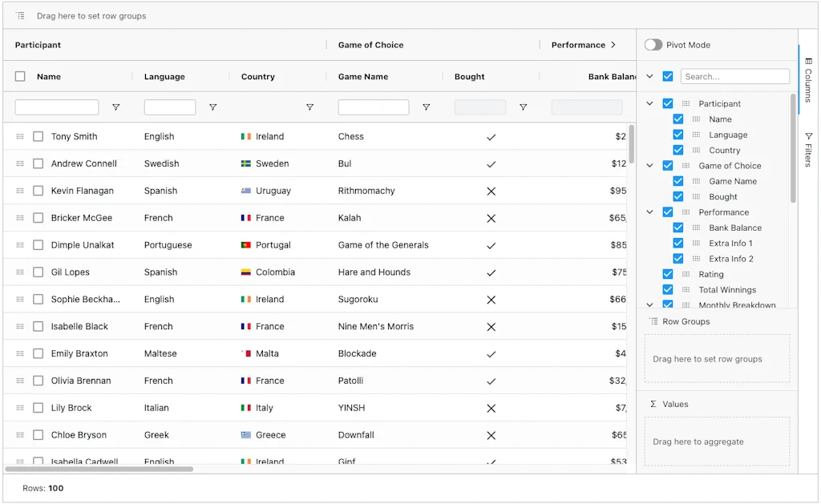Sort by the Game Name column header
Viewport: 821px width, 504px height.
(363, 77)
